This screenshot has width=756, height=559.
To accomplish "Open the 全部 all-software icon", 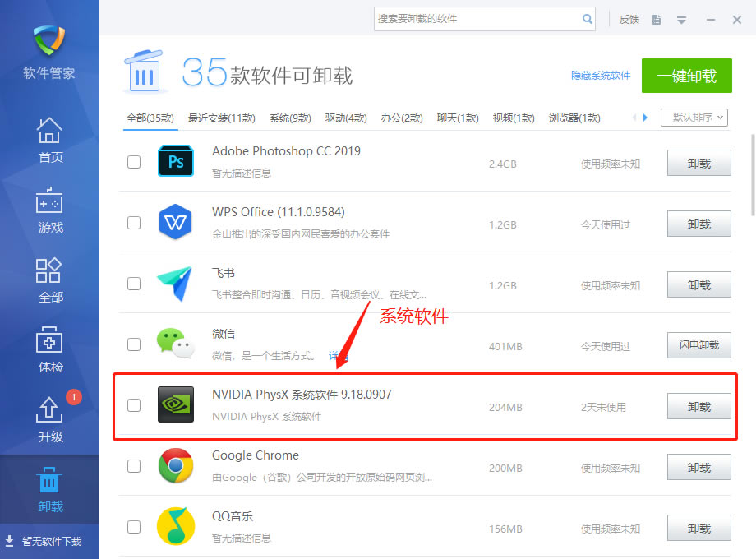I will 48,270.
